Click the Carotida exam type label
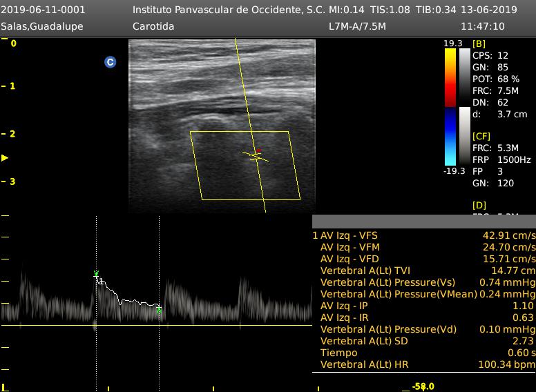Image resolution: width=536 pixels, height=392 pixels. (x=153, y=26)
